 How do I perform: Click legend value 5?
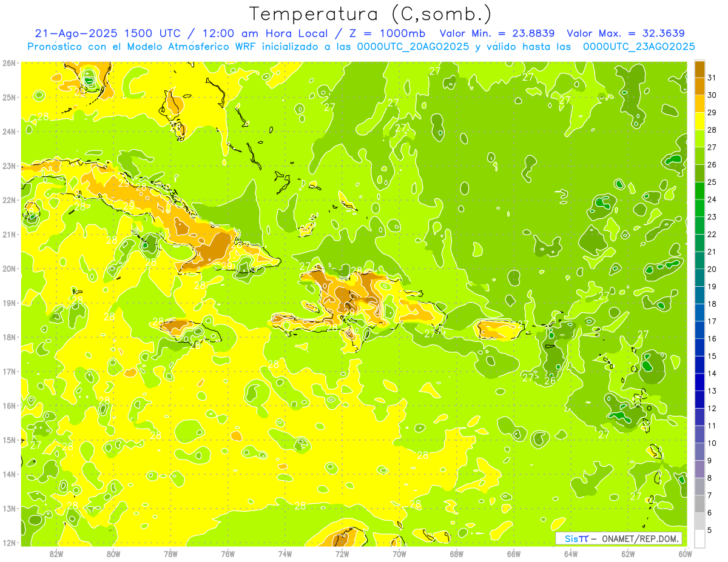(710, 530)
